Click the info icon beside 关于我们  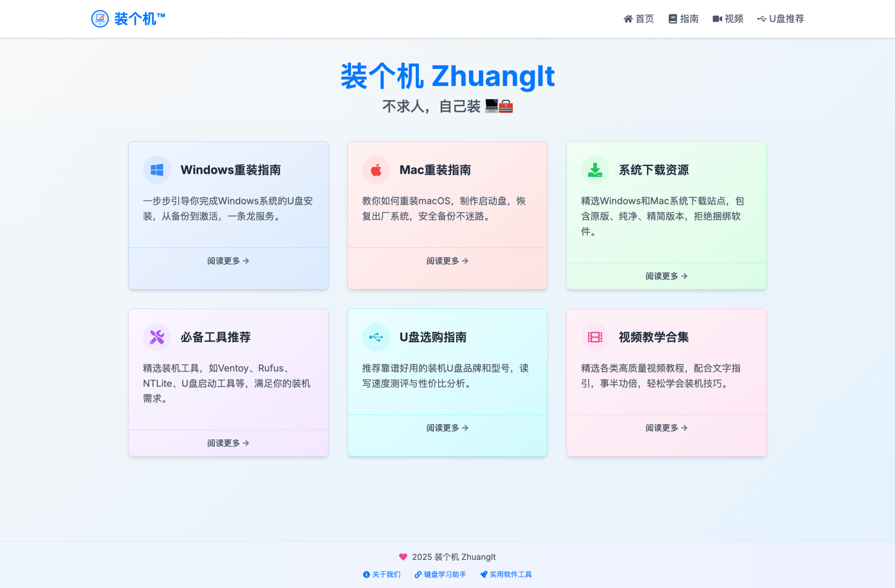367,575
